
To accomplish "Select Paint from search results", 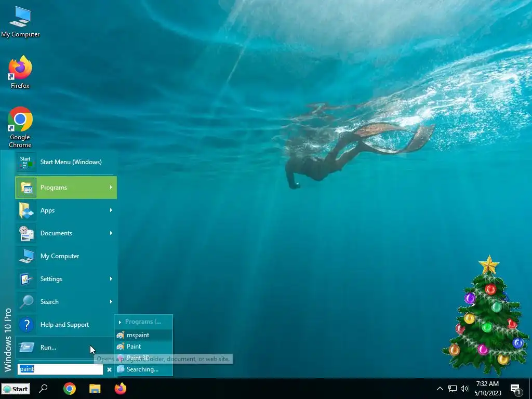I will point(143,347).
